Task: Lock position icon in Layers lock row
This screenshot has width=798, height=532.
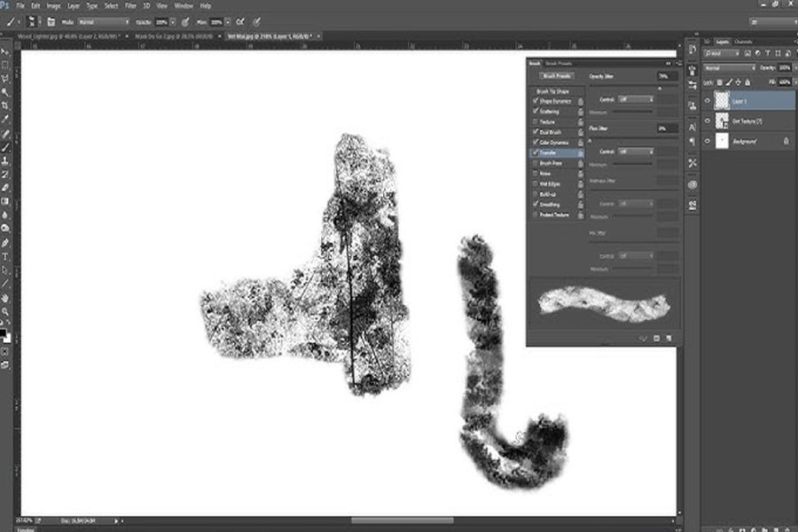Action: [738, 82]
